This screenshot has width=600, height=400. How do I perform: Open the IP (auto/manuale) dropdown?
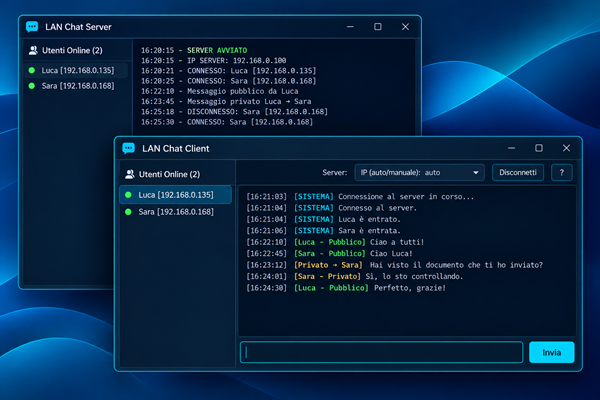tap(420, 173)
